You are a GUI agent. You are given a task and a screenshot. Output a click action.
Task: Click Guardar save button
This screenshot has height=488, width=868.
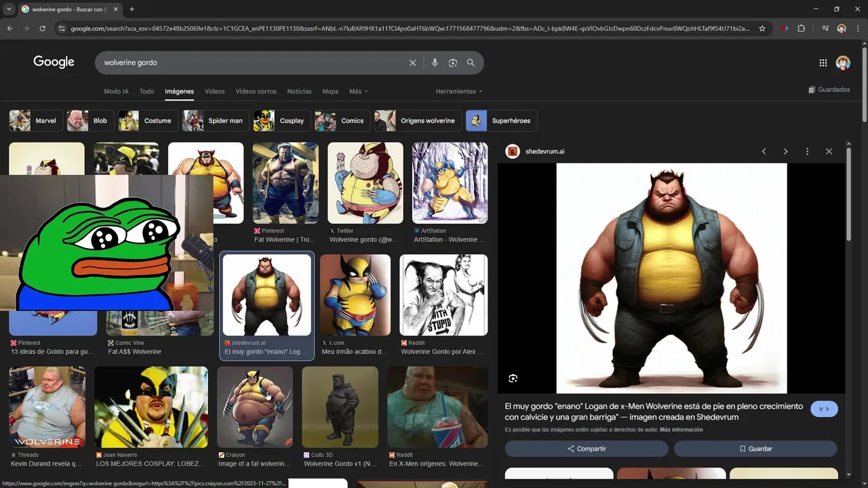755,449
